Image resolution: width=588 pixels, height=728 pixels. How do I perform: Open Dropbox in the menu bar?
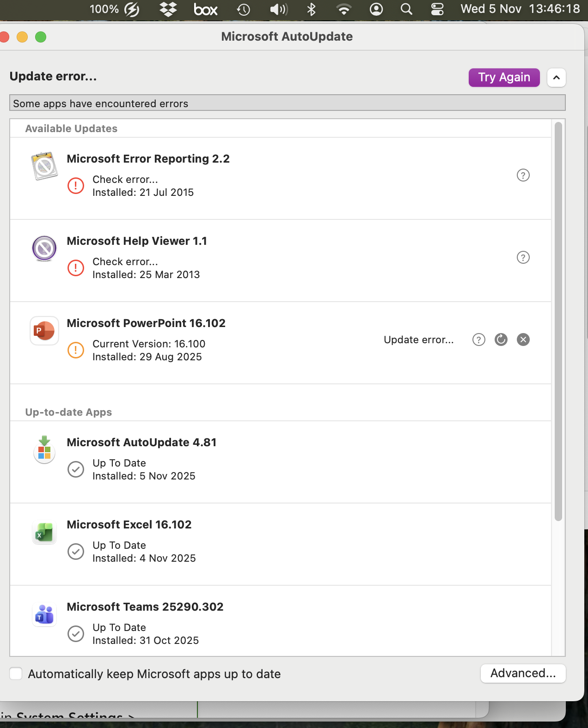pyautogui.click(x=168, y=9)
